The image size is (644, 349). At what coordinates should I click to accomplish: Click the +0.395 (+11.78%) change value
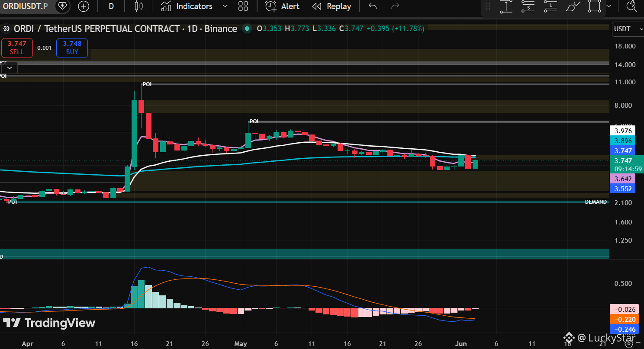[395, 29]
